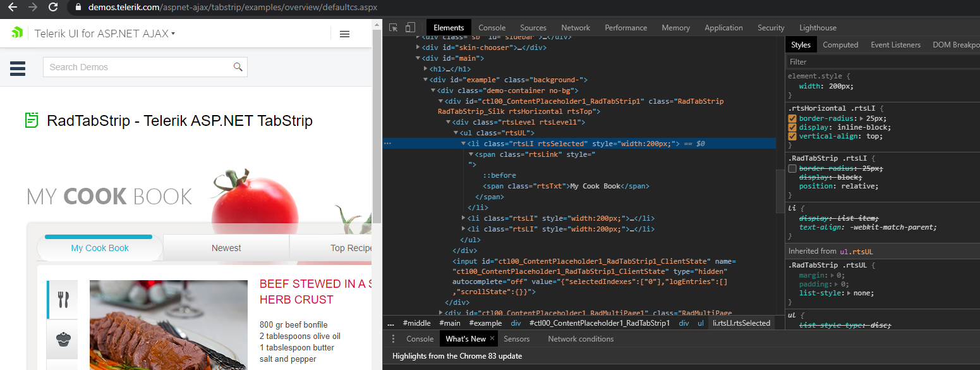Open Telerik UI for ASP.NET AJAX dropdown

(x=105, y=34)
